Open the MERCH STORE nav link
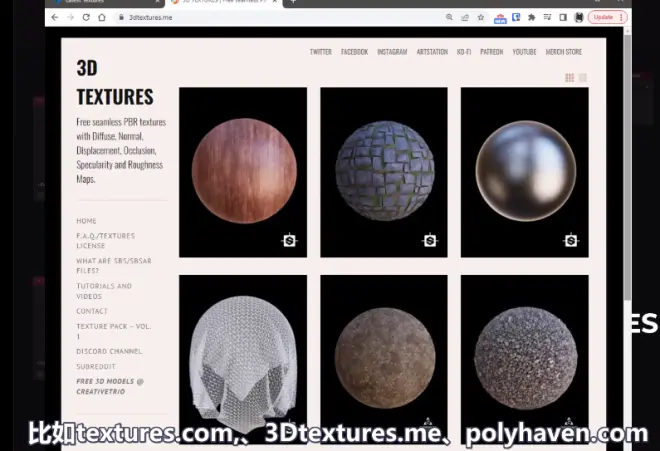The image size is (660, 451). (x=564, y=52)
